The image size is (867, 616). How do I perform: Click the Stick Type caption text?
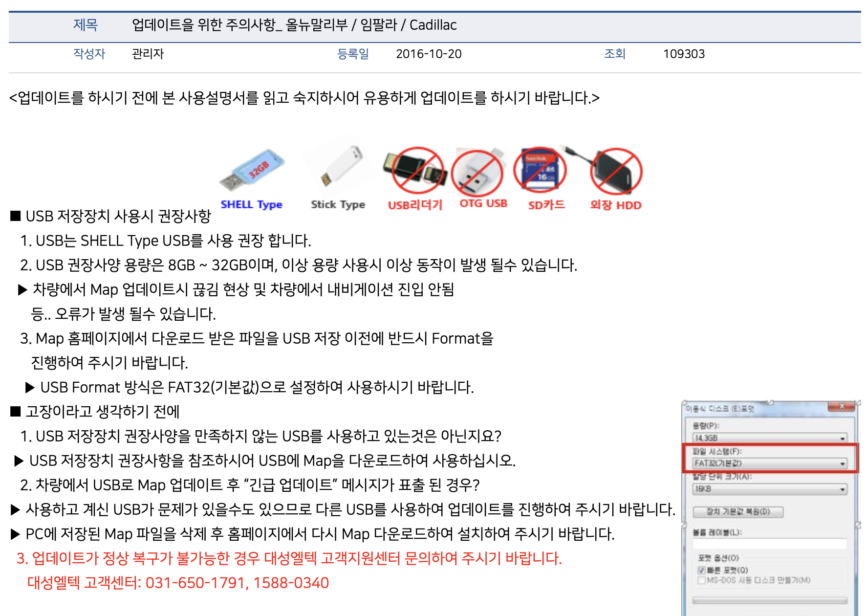point(338,204)
